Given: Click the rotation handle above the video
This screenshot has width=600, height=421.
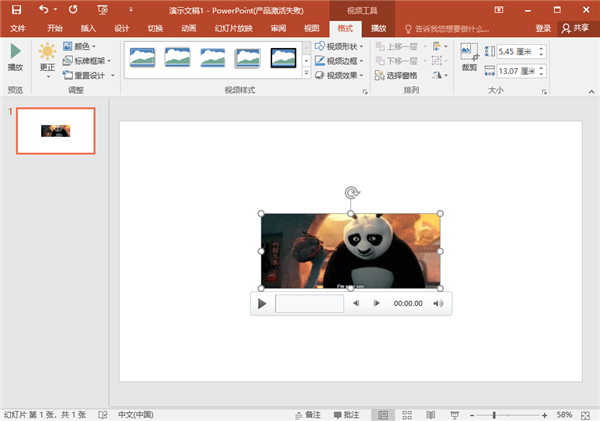Looking at the screenshot, I should (352, 192).
